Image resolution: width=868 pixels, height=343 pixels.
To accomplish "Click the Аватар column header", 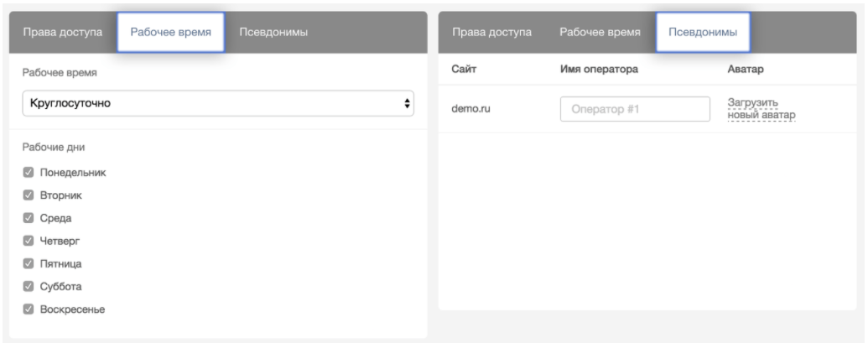I will [x=746, y=70].
